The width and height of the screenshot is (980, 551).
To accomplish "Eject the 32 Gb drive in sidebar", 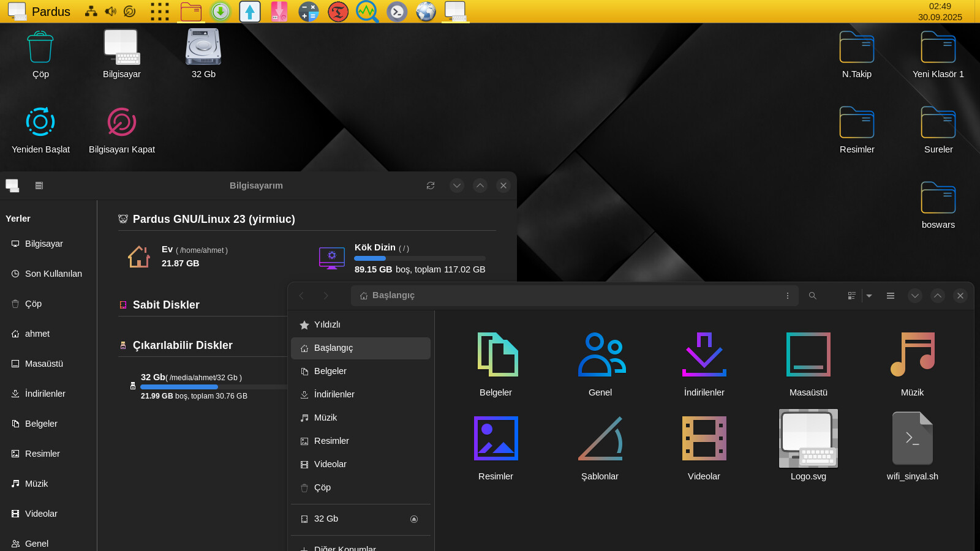I will 414,519.
